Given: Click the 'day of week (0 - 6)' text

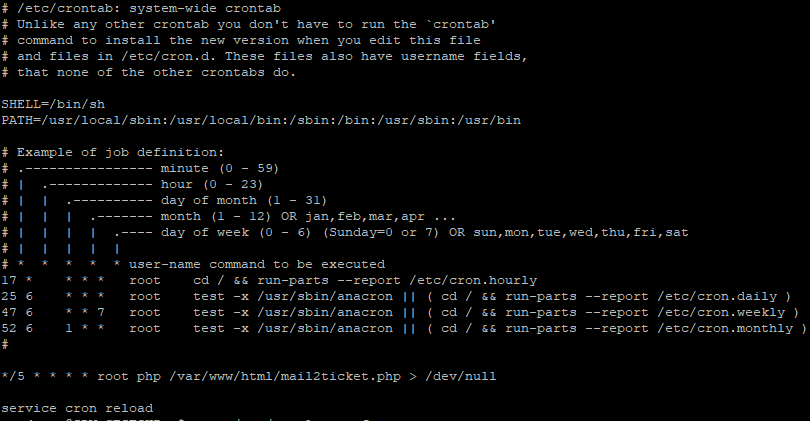Looking at the screenshot, I should point(236,232).
